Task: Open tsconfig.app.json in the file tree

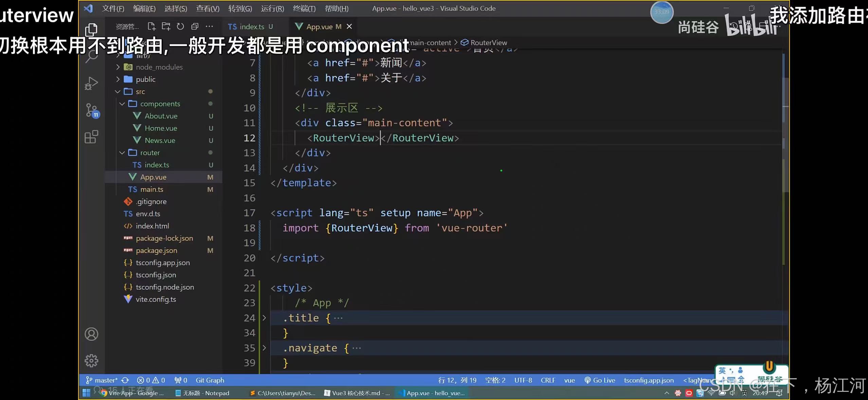Action: point(164,263)
